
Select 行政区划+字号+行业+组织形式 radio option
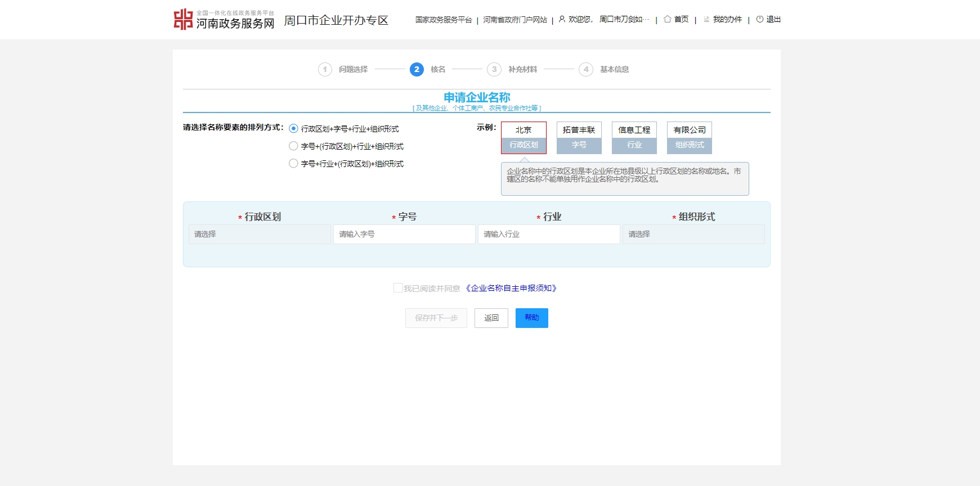tap(293, 129)
